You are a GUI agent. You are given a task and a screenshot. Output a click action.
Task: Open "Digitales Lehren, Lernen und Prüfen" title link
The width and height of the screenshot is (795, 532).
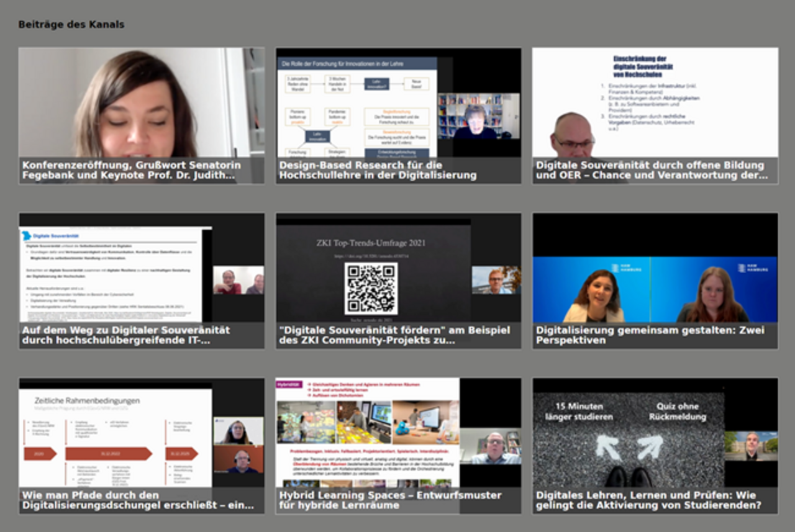(648, 500)
